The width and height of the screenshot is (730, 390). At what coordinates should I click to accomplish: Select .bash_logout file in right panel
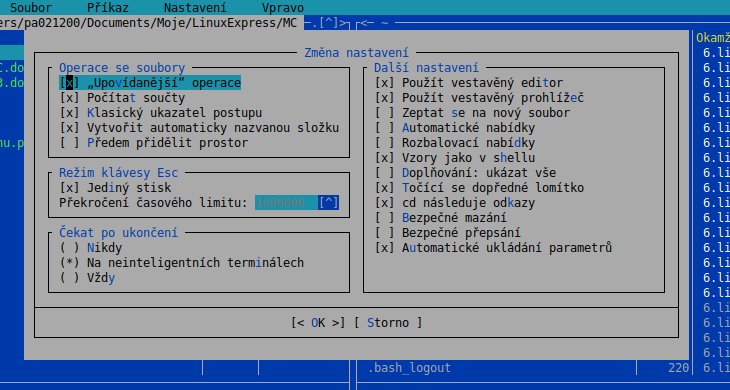409,368
